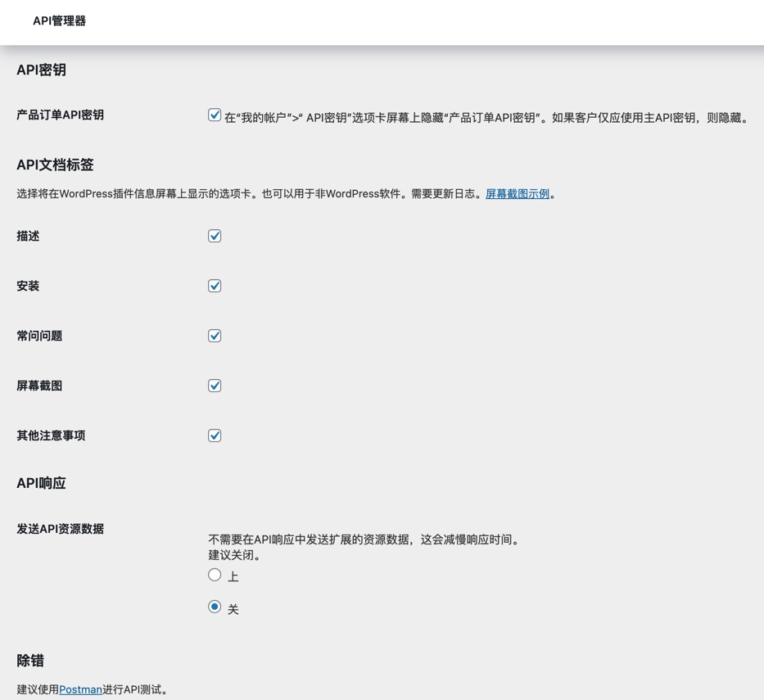Toggle the 产品订单API密钥 hide checkbox
This screenshot has width=764, height=700.
(215, 115)
